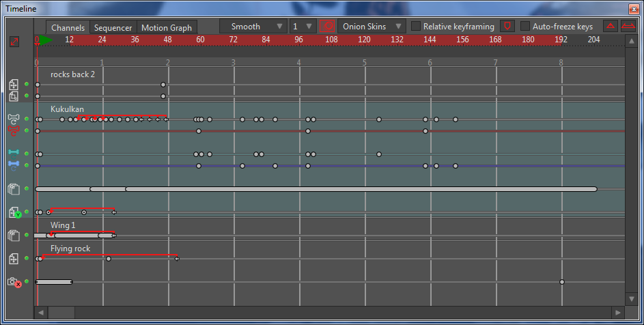
Task: Select rocks back 2 top channel keyframe near second 2
Action: pyautogui.click(x=163, y=85)
